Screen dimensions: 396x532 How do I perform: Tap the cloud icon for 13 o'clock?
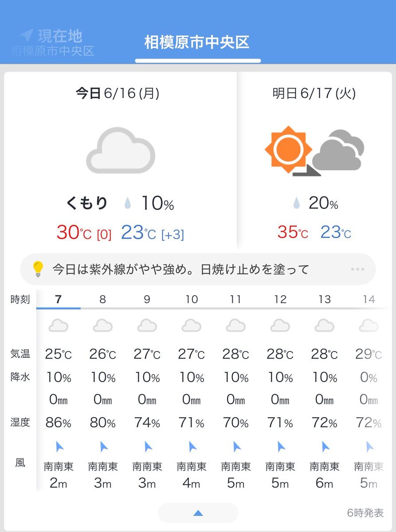(x=325, y=326)
